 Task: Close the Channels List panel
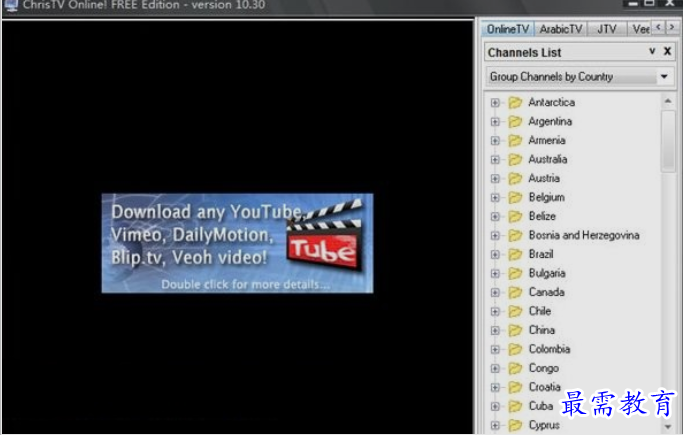667,51
